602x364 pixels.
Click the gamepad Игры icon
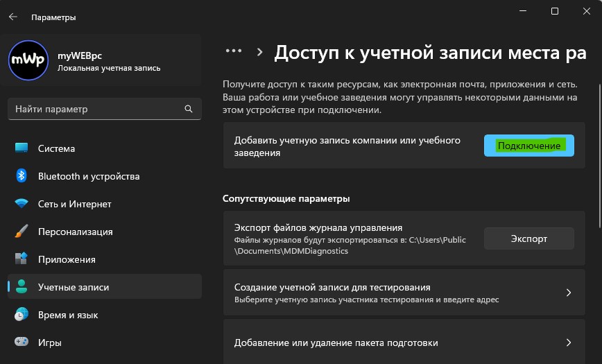pos(21,342)
